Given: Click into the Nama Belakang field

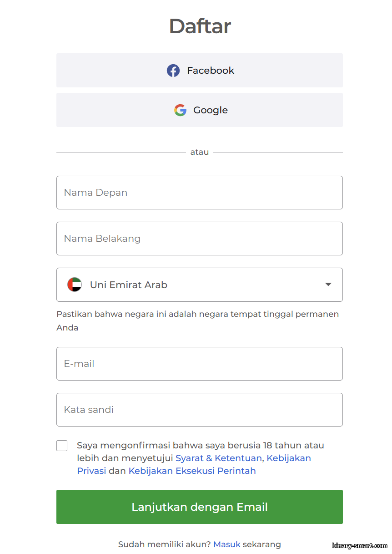Looking at the screenshot, I should [x=199, y=239].
